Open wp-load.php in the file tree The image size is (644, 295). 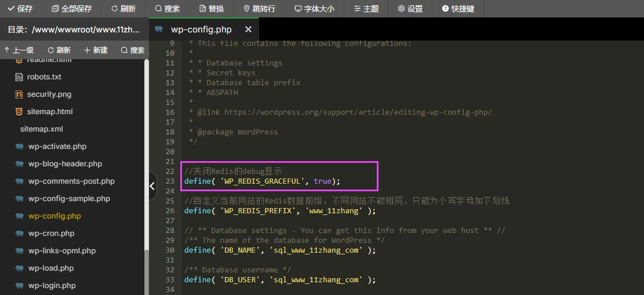(x=51, y=268)
